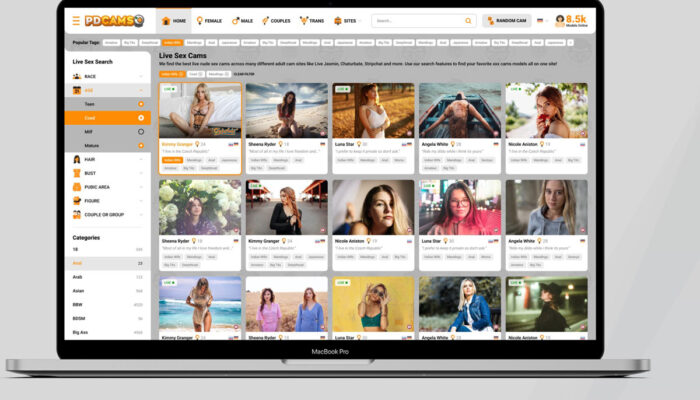Image resolution: width=700 pixels, height=400 pixels.
Task: Click the orange tag on Kimmy Granger's first card
Action: [x=172, y=160]
